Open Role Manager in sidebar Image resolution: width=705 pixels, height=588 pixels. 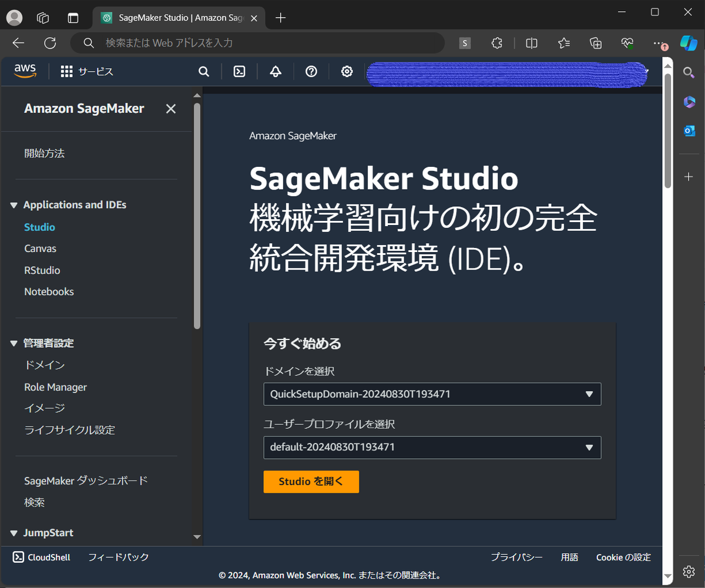55,387
